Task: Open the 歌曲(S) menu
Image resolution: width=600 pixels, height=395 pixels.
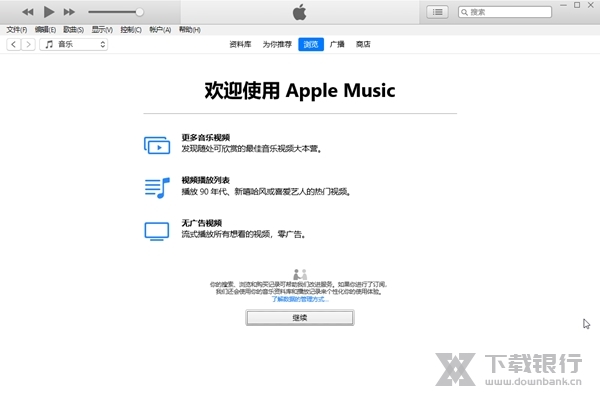Action: 73,29
